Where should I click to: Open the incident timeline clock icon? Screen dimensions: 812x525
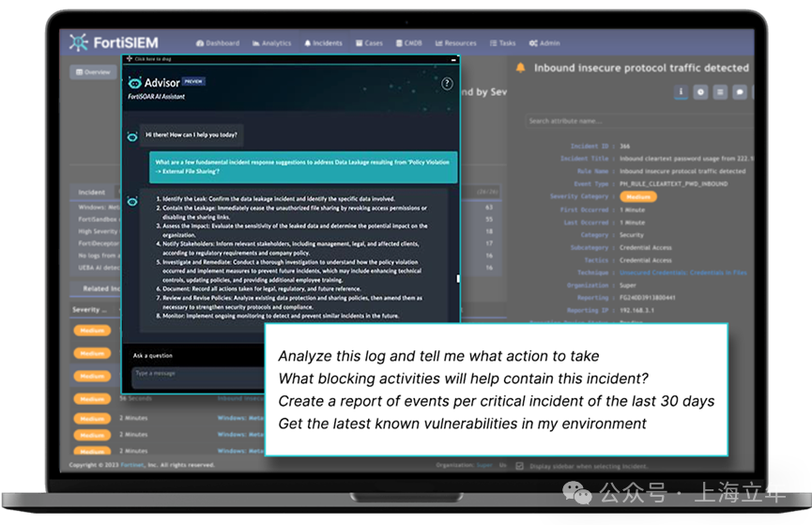tap(700, 92)
